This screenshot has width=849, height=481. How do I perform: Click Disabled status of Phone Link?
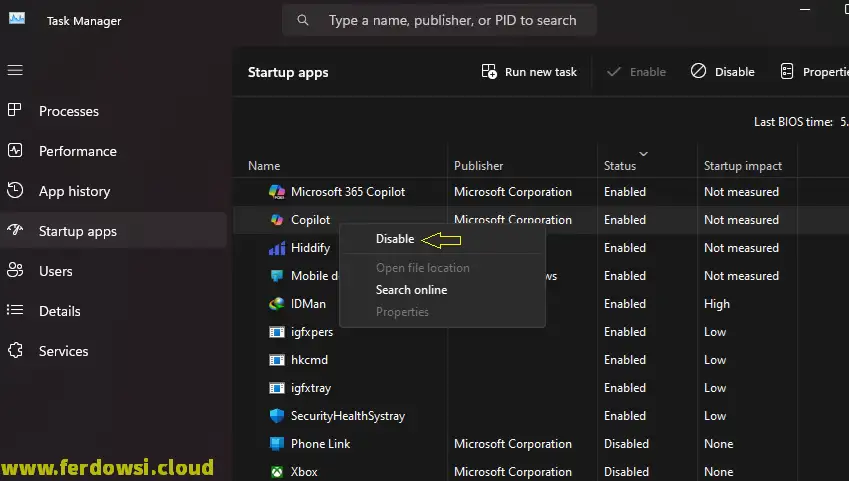click(x=626, y=444)
